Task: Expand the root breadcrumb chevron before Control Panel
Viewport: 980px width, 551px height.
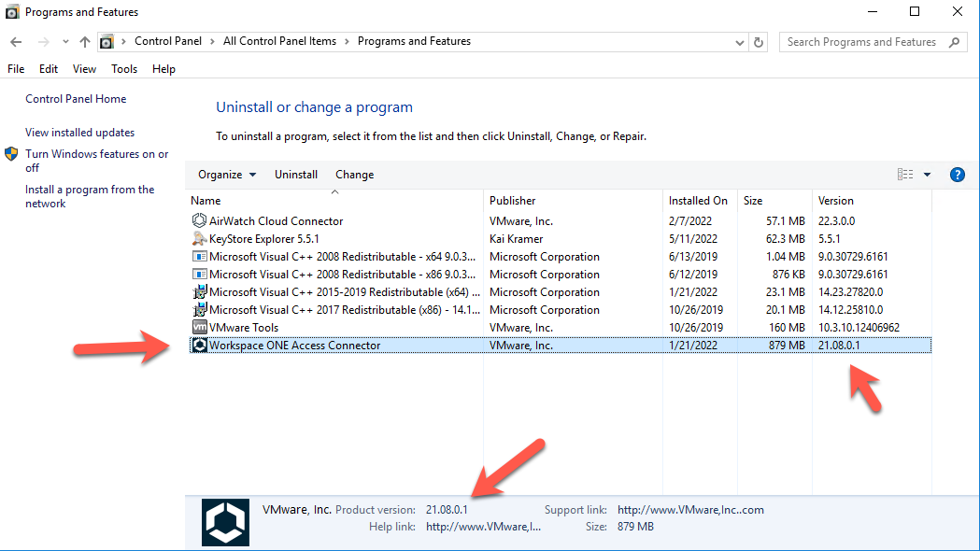Action: (x=123, y=41)
